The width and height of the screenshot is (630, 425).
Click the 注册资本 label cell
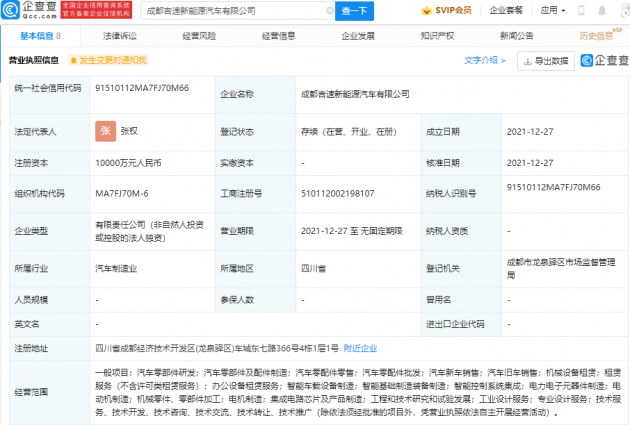(x=50, y=163)
